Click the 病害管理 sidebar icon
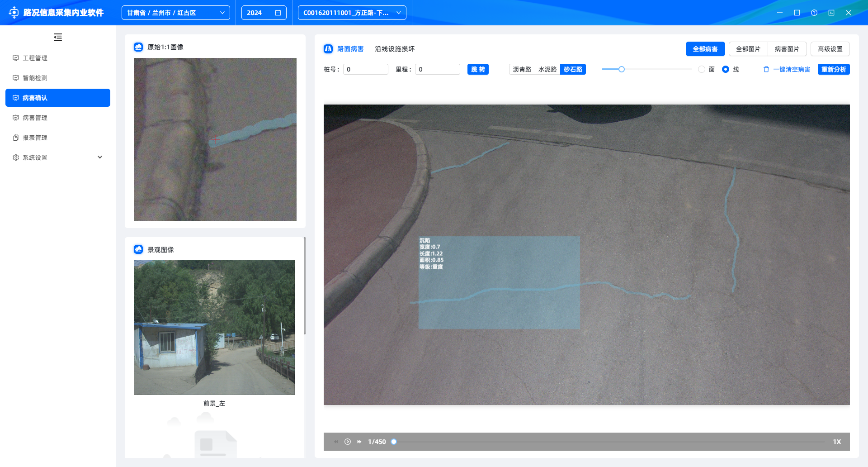 click(x=16, y=118)
